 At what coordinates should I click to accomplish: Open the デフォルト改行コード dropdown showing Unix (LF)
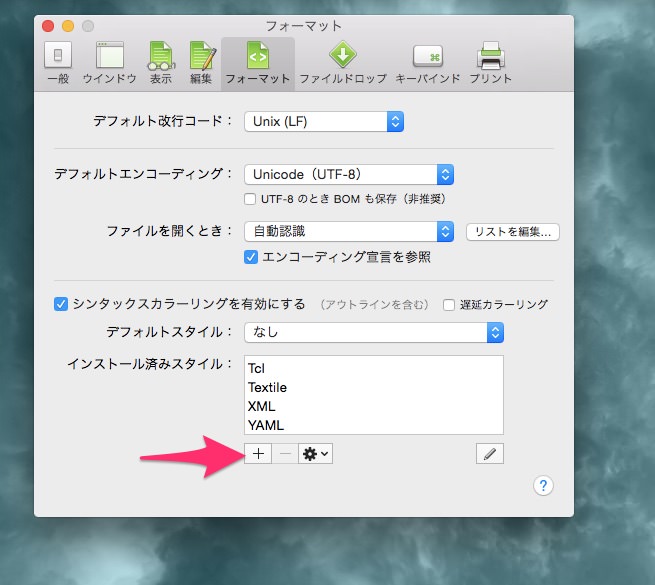coord(324,122)
